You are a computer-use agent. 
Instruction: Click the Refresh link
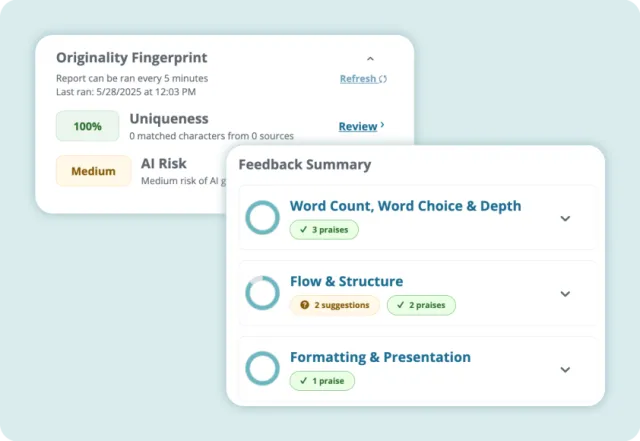358,79
